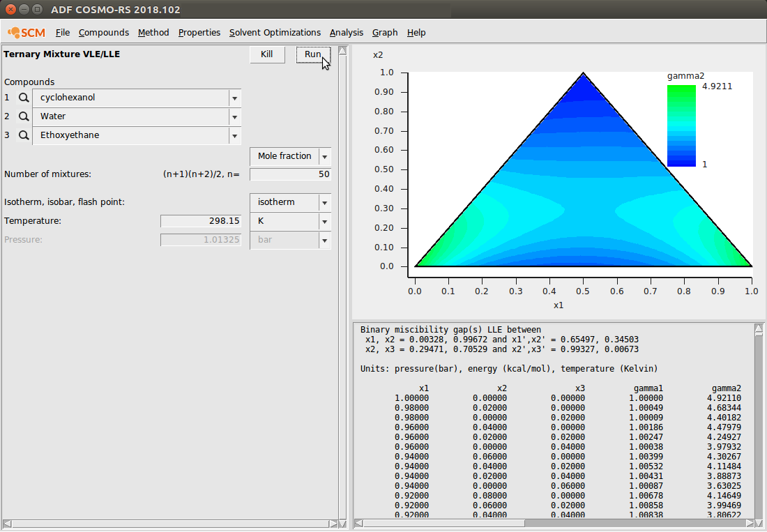
Task: Click the gamma2 value 4.92110 in results
Action: (724, 398)
